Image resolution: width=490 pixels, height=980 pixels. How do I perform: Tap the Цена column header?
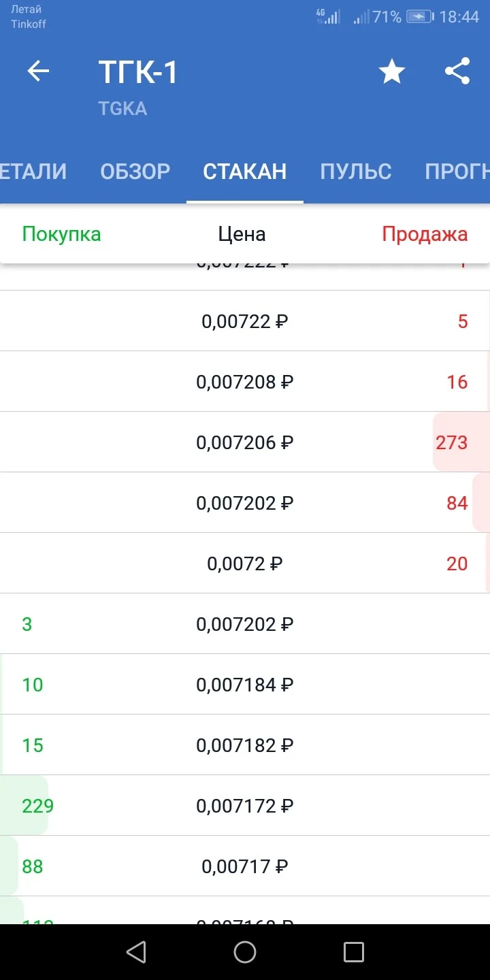point(242,234)
